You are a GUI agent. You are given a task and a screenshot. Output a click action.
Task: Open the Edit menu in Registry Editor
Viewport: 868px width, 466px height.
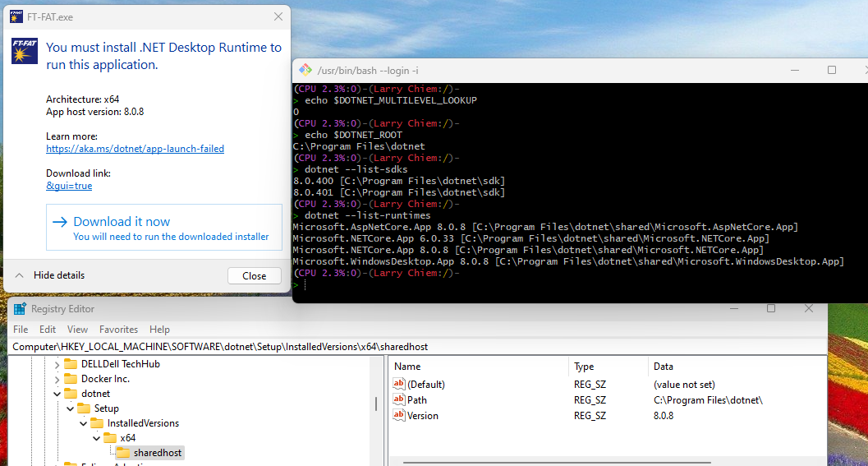coord(48,329)
